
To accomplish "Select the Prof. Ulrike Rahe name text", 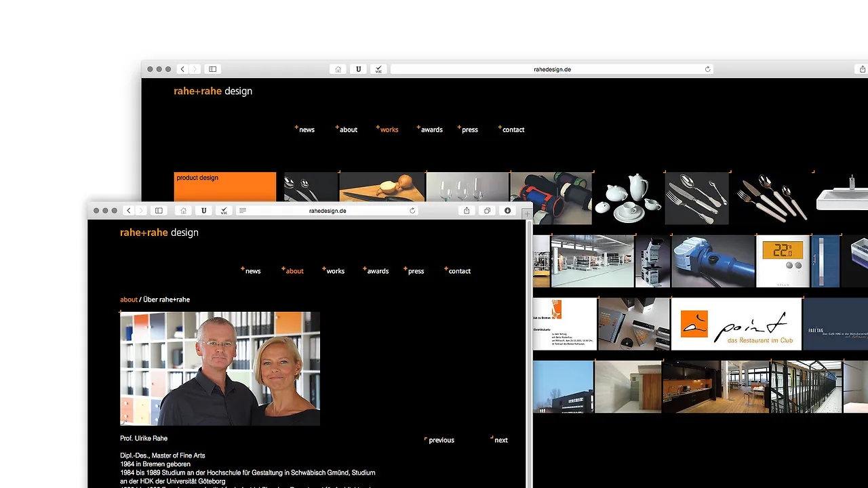I will click(x=144, y=439).
